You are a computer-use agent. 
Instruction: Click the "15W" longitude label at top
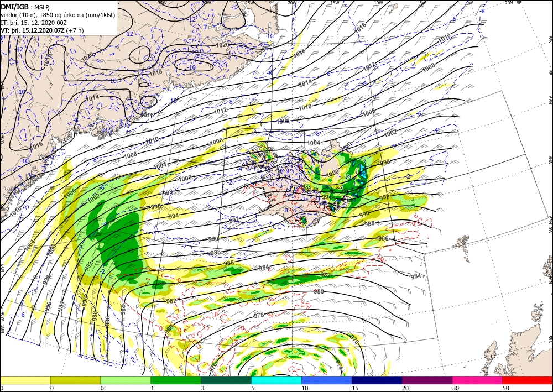pos(335,2)
